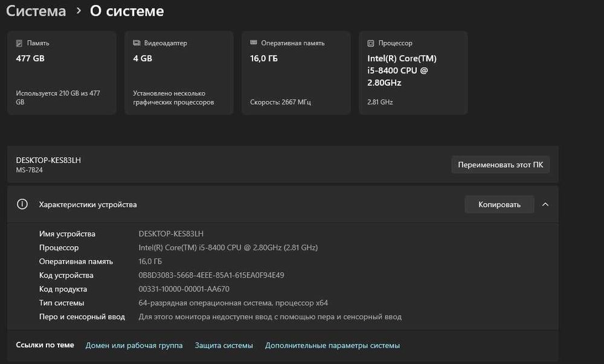604x364 pixels.
Task: Click the Процессор label in specs list
Action: pos(59,247)
